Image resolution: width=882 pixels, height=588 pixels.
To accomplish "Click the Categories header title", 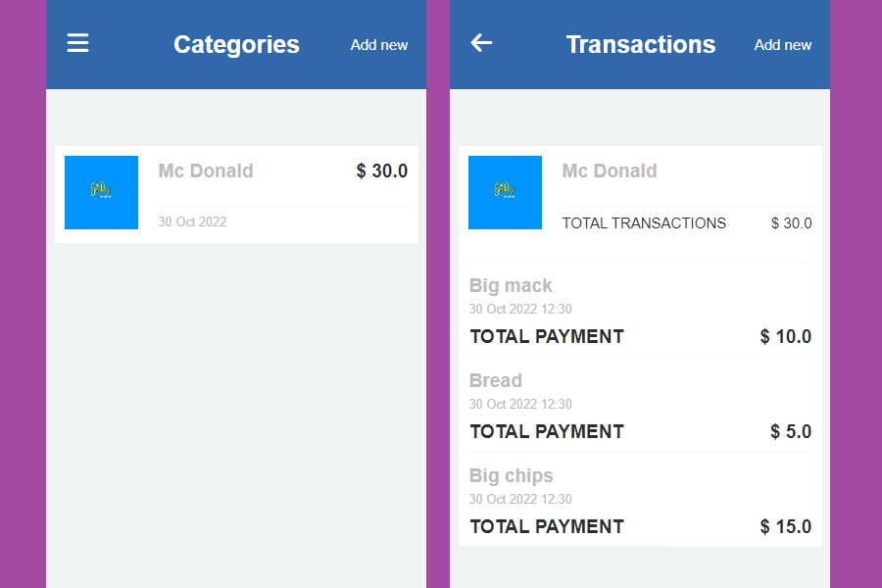I will pyautogui.click(x=236, y=45).
